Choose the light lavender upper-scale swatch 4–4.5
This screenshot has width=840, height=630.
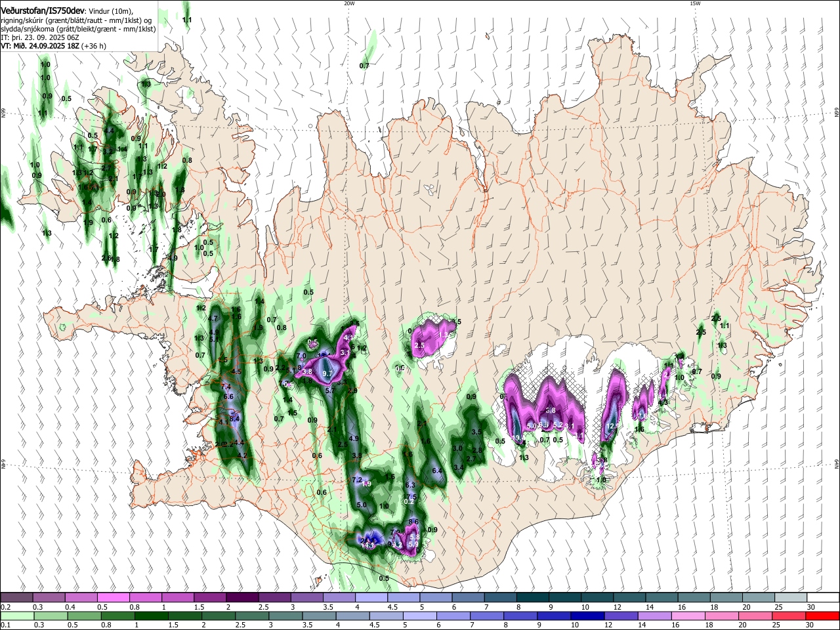(x=371, y=598)
